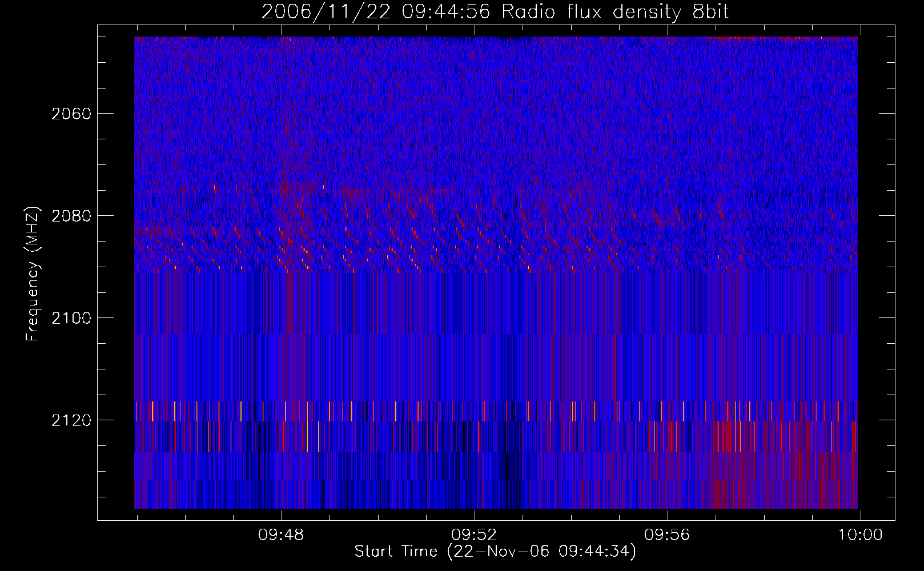924x571 pixels.
Task: Click the 09:48 time tick label
Action: click(282, 535)
